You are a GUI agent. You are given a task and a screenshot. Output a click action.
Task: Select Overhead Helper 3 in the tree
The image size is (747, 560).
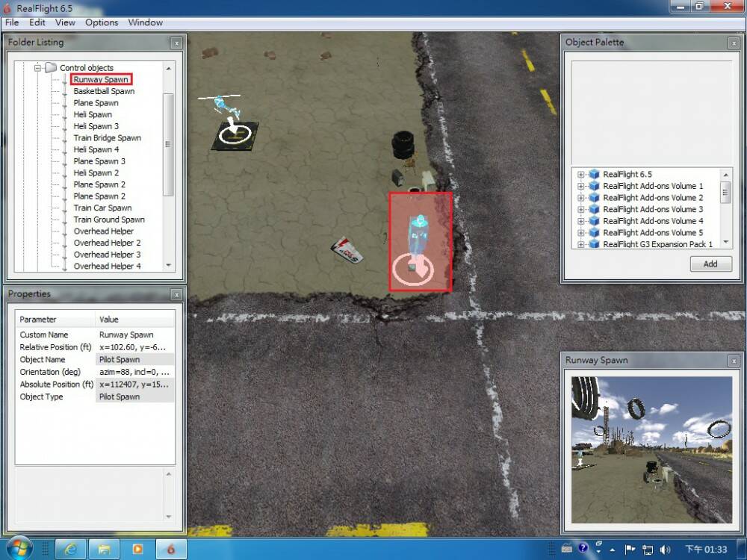click(107, 255)
